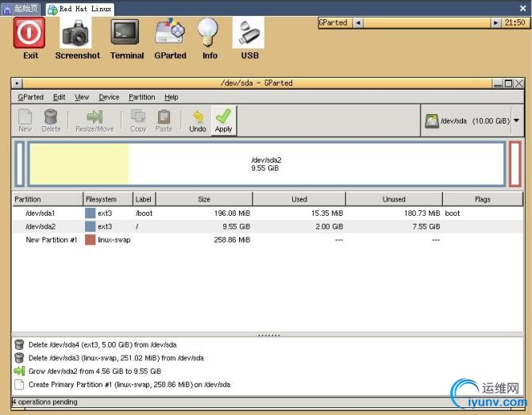Select the Delete /dev/sda3 pending operation

(116, 358)
